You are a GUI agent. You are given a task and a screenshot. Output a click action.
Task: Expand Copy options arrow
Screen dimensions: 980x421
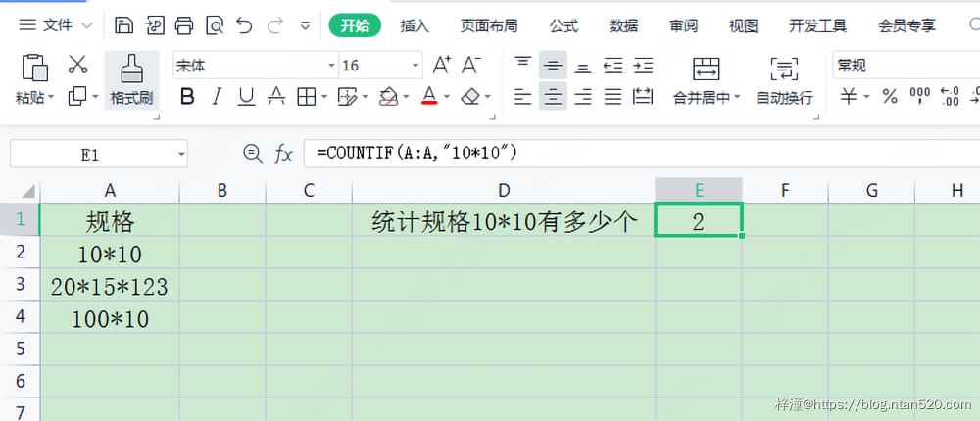[95, 97]
